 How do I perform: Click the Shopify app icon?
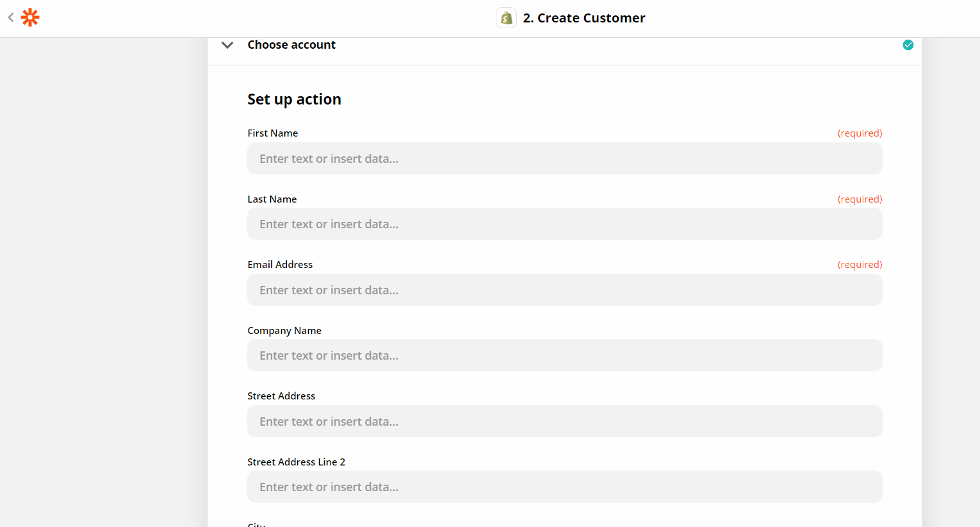point(506,18)
